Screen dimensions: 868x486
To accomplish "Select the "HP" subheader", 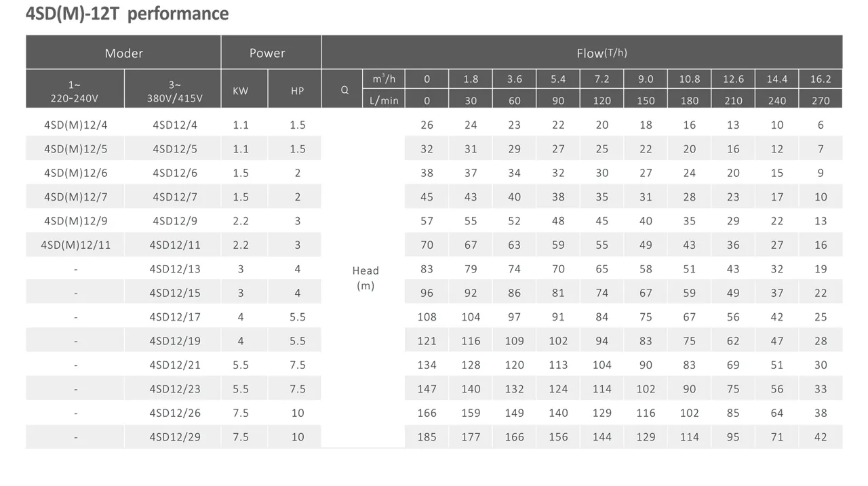I will [x=297, y=91].
